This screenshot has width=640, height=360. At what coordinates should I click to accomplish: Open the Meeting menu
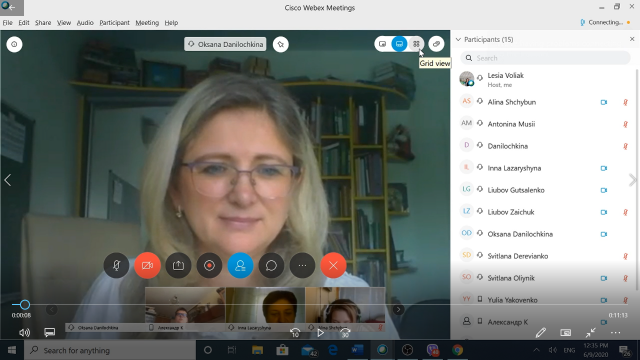click(147, 23)
